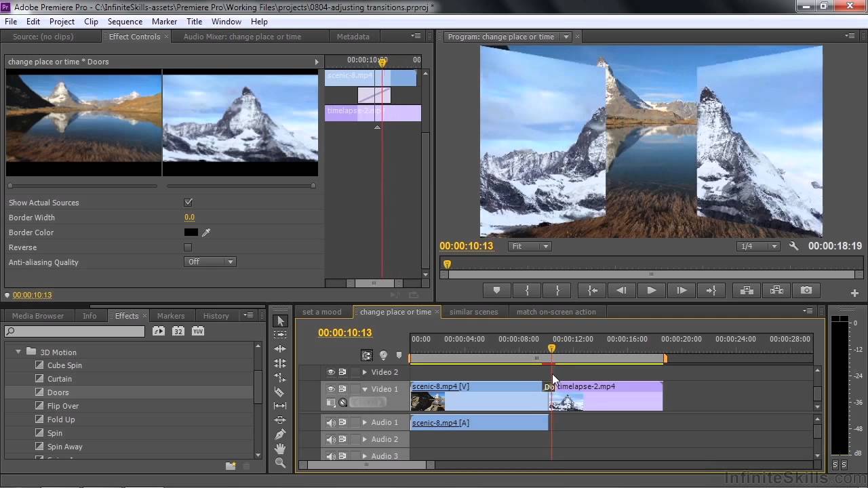The height and width of the screenshot is (488, 868).
Task: Select the Ripple Edit tool
Action: (x=281, y=349)
